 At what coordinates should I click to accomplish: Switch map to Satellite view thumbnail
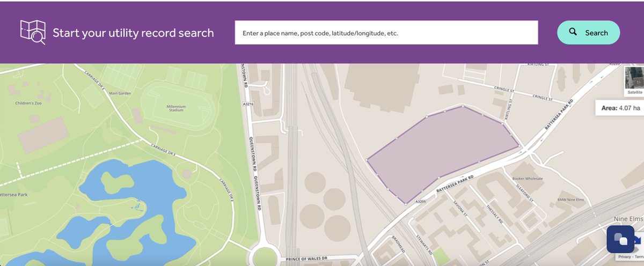(634, 82)
